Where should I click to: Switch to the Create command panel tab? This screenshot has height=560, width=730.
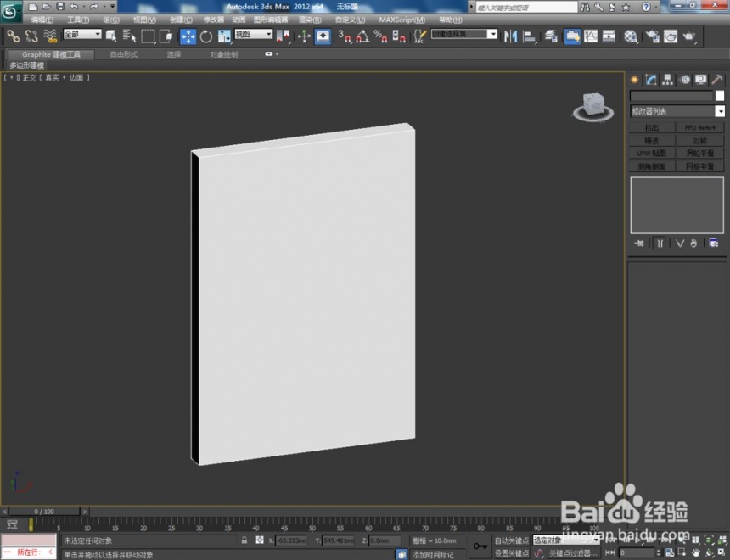(x=635, y=80)
